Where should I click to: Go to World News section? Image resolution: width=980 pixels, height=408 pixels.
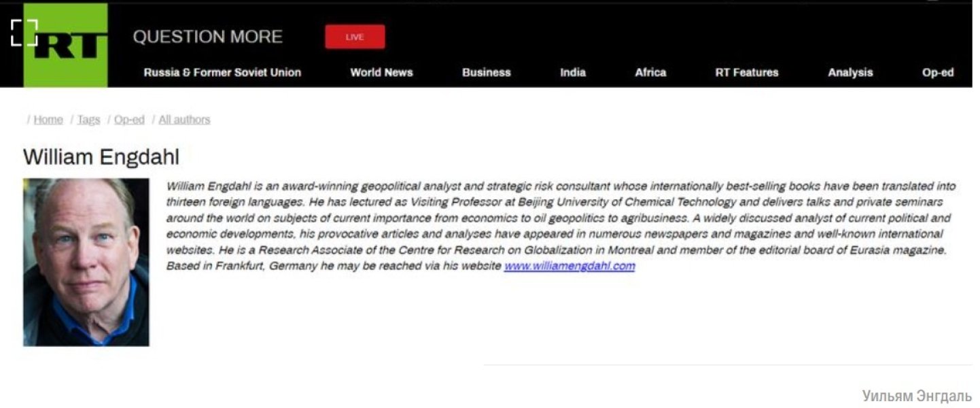click(381, 73)
